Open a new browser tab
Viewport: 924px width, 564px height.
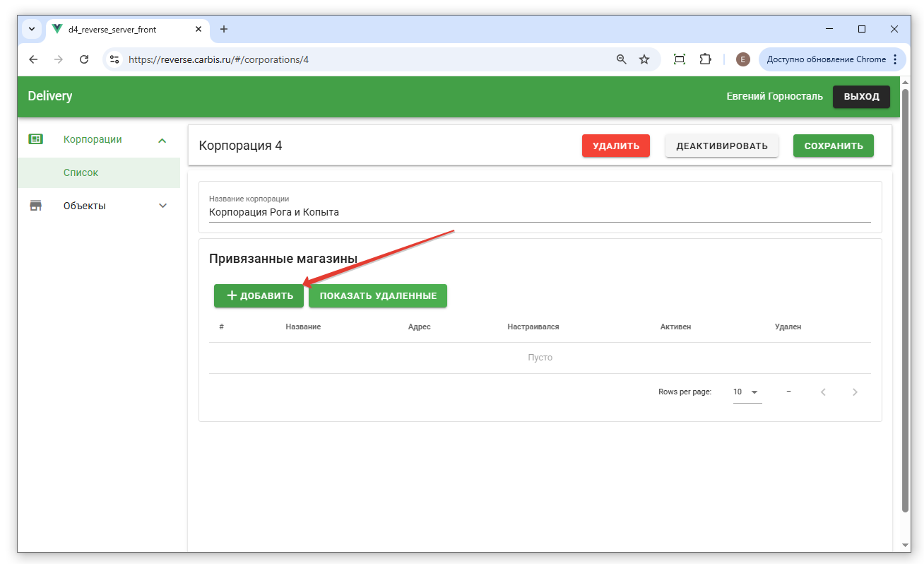point(224,29)
